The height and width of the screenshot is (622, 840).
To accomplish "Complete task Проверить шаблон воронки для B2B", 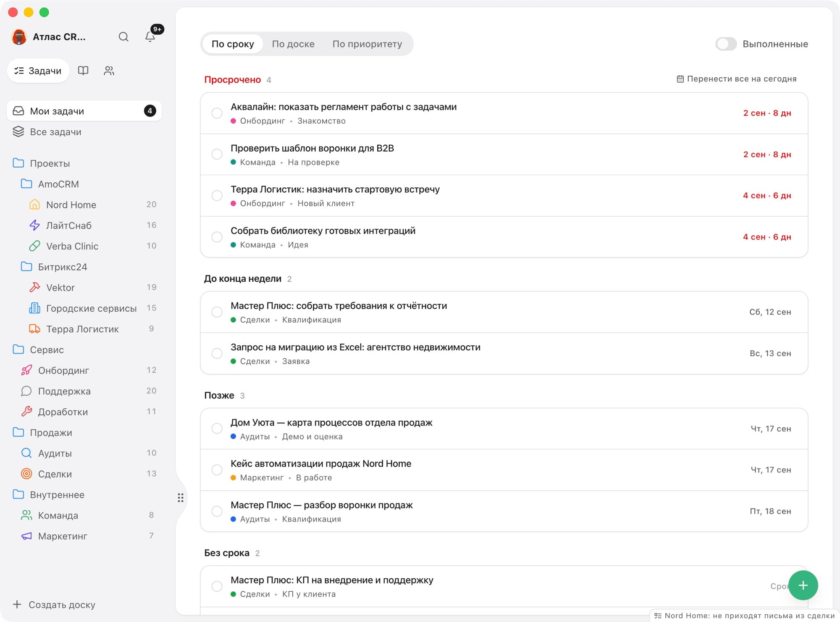I will (x=217, y=154).
